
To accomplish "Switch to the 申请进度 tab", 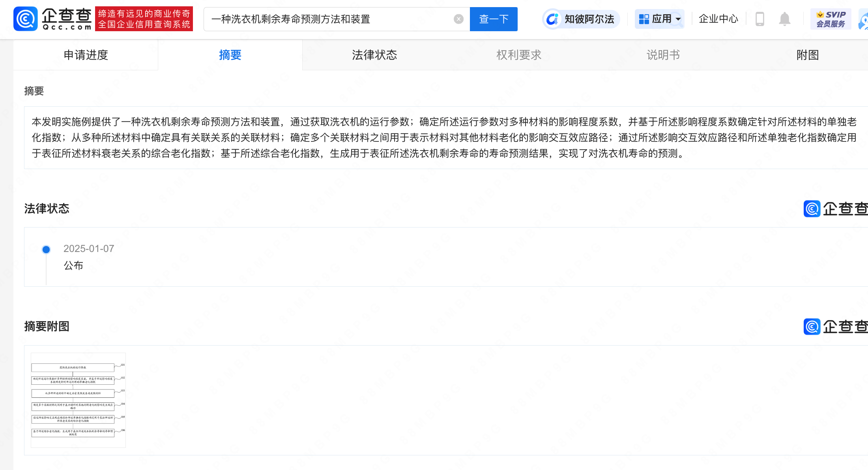I will coord(86,55).
